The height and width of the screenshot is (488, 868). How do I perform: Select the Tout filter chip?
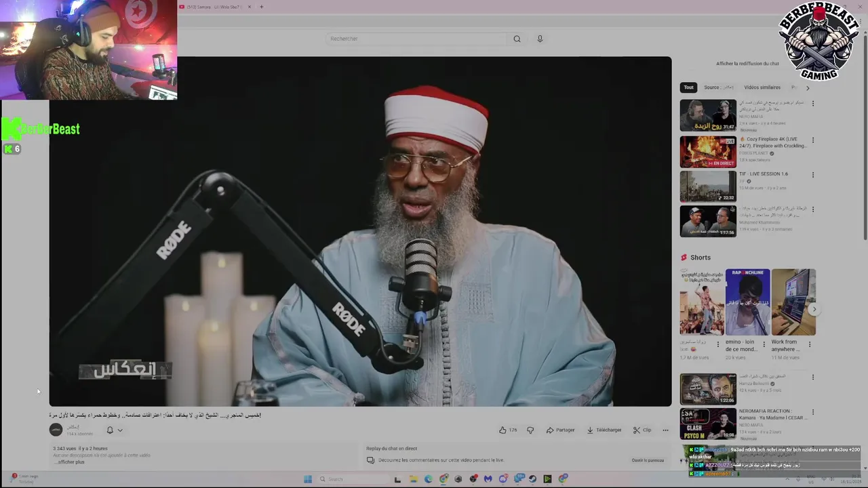[688, 87]
